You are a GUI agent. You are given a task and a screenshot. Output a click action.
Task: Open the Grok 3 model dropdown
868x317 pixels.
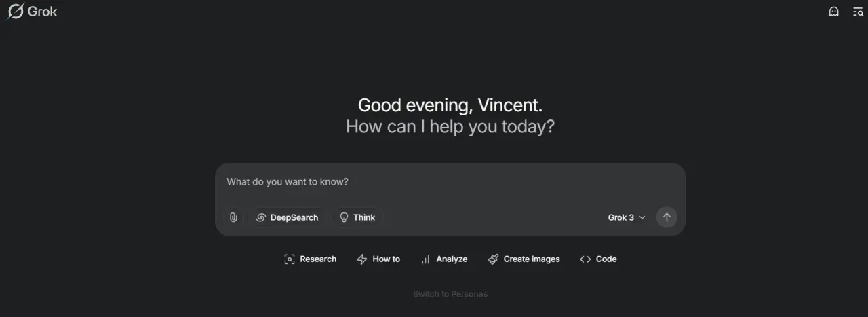click(x=627, y=217)
